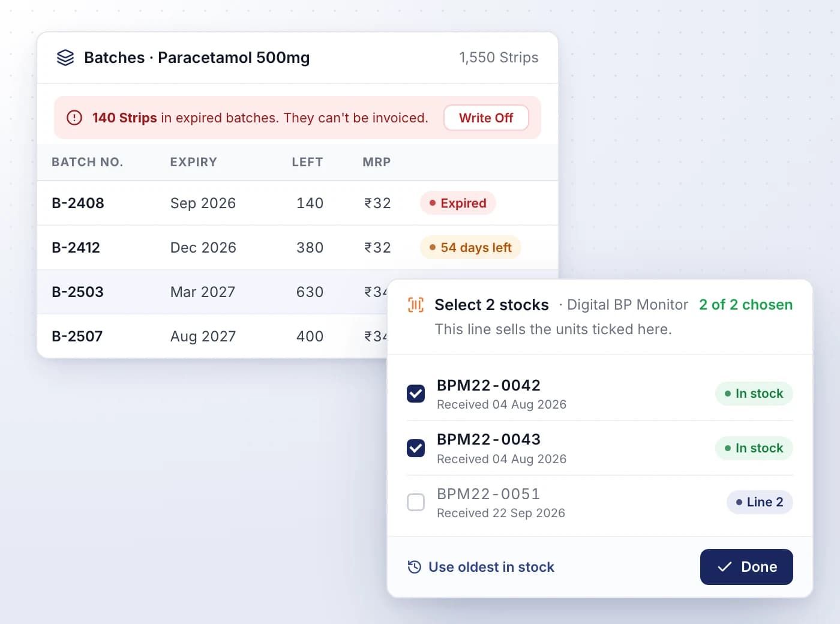Click In stock badge for BPM22-0043
840x624 pixels.
754,448
